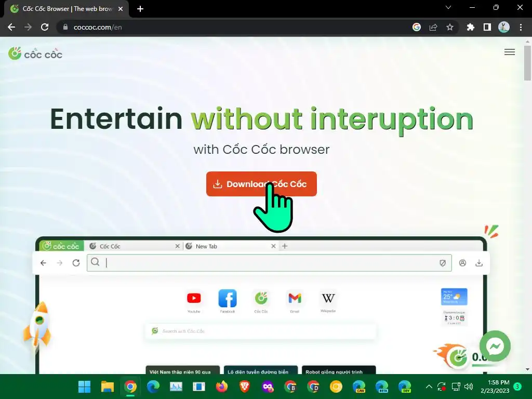This screenshot has height=399, width=532.
Task: Click the Search with Cốc Cốc box
Action: (x=261, y=331)
